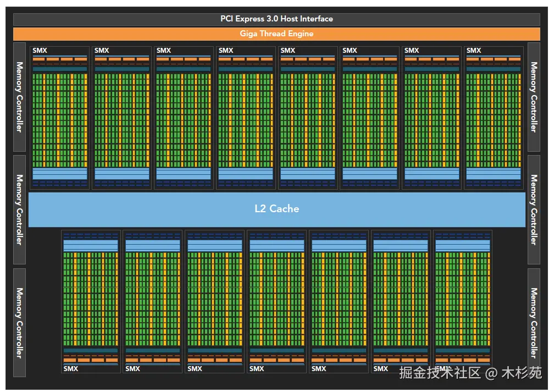
Task: Click the L2 Cache block
Action: (276, 209)
